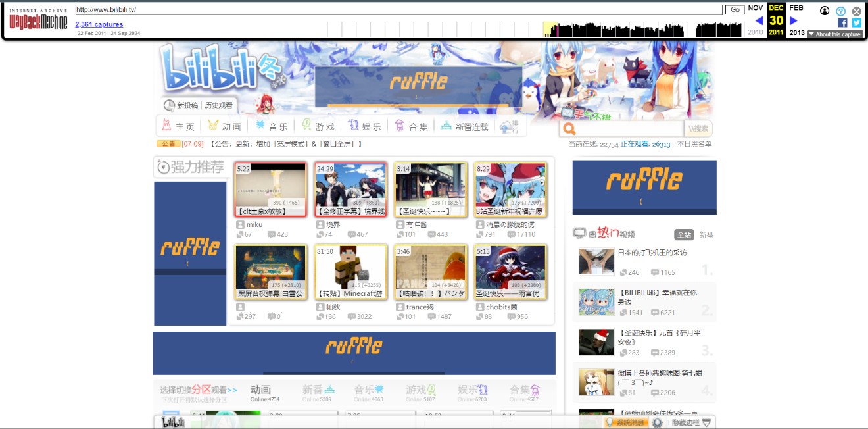
Task: Click the capture history sparkline timeline
Action: [x=534, y=29]
